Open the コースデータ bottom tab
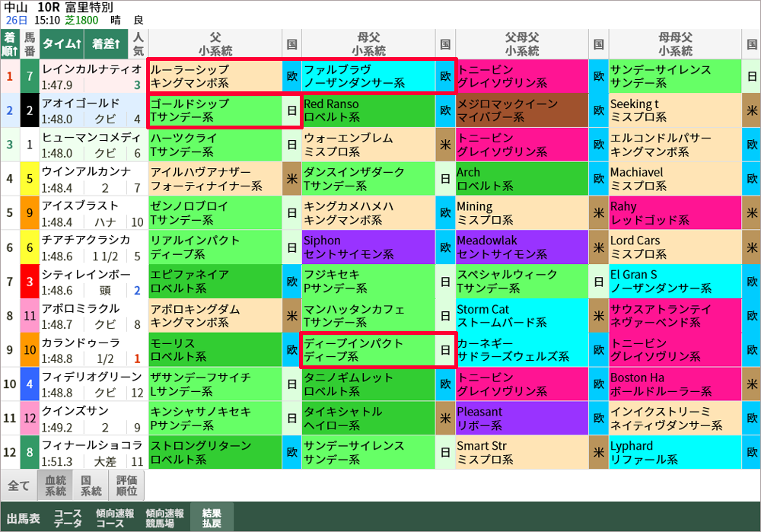 click(68, 518)
